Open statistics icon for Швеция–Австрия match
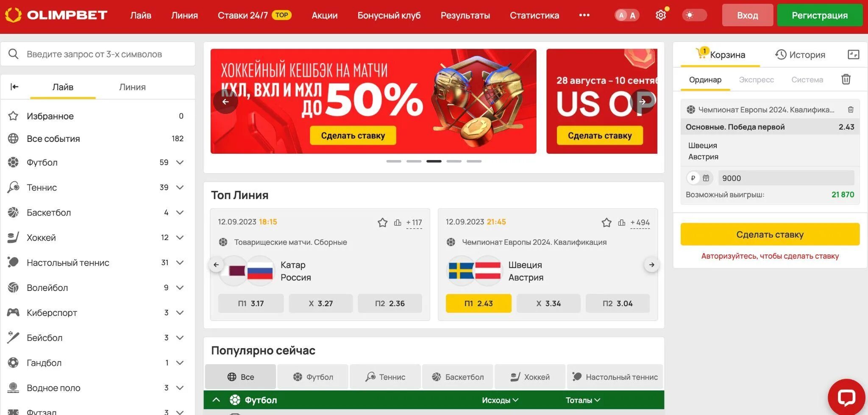This screenshot has width=868, height=415. (x=621, y=222)
